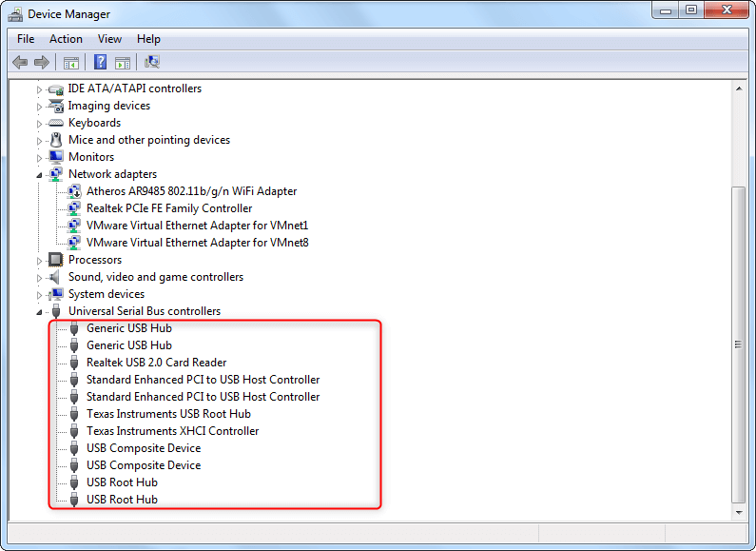The height and width of the screenshot is (551, 756).
Task: Close the Device Manager window
Action: (727, 10)
